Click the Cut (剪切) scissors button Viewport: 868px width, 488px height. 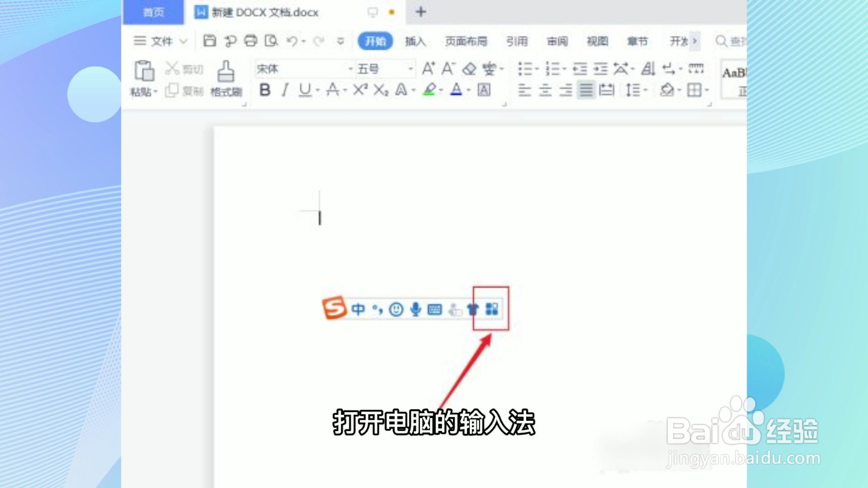tap(184, 68)
